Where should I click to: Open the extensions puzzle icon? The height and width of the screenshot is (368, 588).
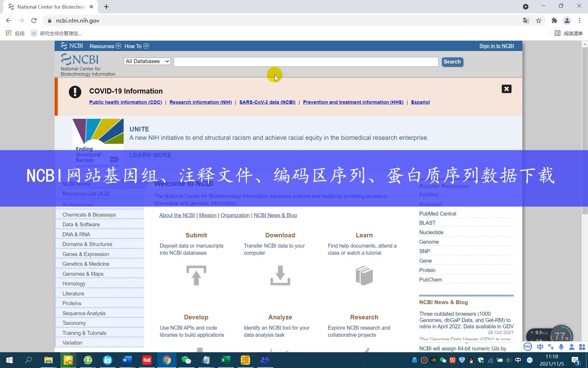pyautogui.click(x=554, y=21)
